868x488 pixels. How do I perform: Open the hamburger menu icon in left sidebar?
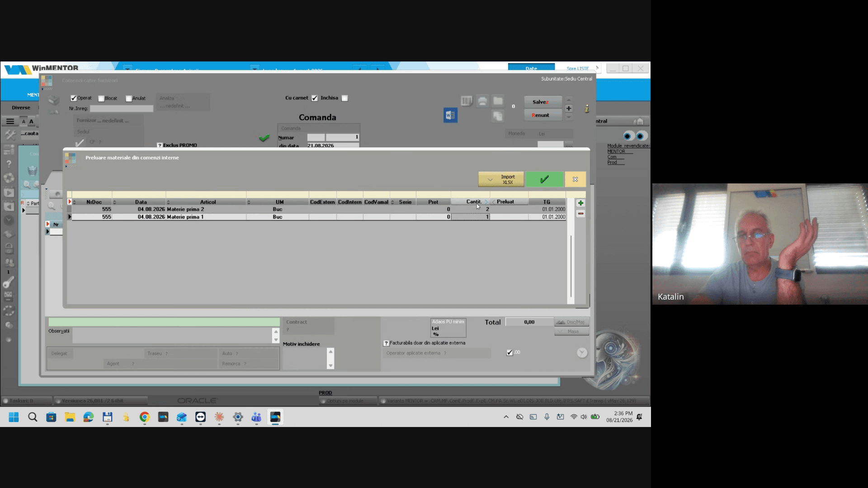[10, 121]
